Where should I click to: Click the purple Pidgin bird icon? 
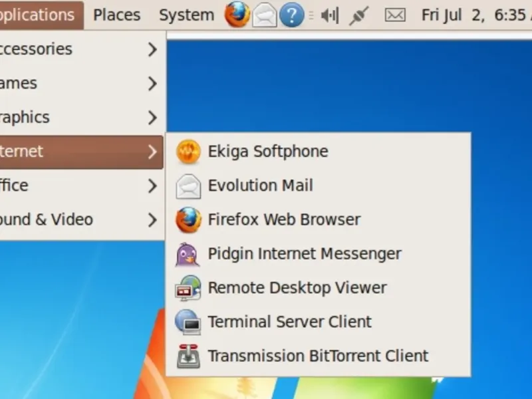(188, 254)
